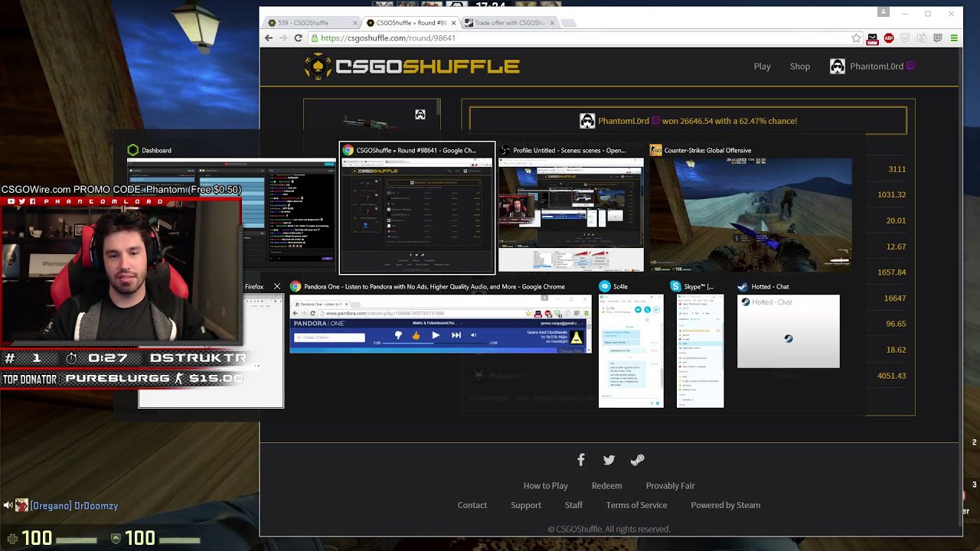This screenshot has width=980, height=551.
Task: Bookmark this page with the star icon
Action: [x=856, y=37]
